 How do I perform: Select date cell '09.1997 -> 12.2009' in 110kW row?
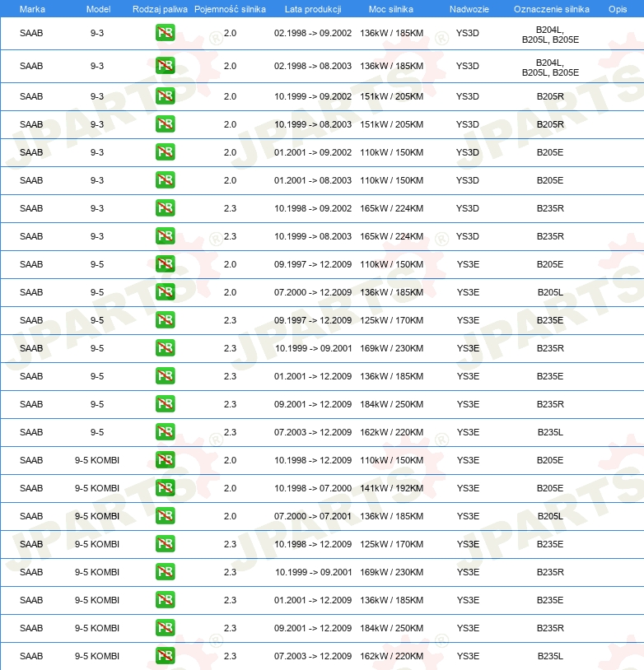(x=313, y=264)
